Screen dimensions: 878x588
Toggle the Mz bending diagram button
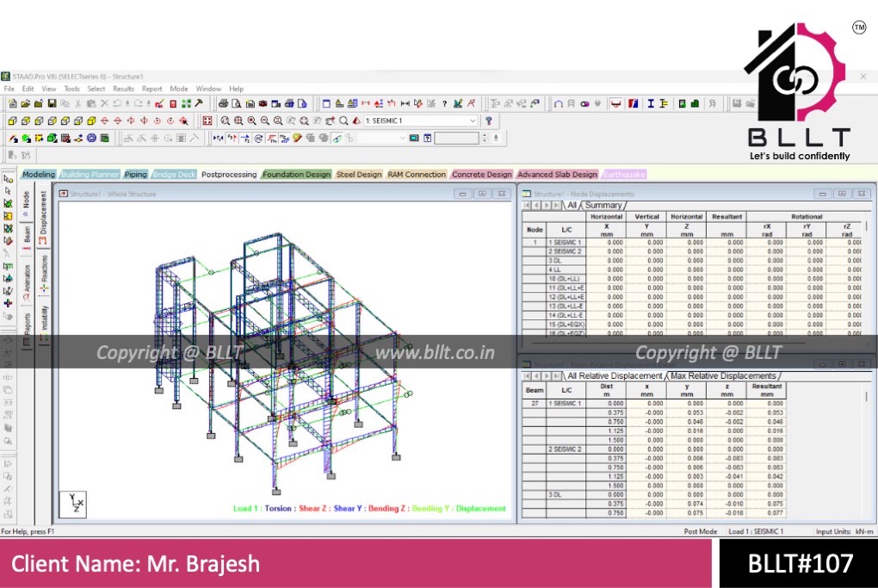[x=285, y=139]
